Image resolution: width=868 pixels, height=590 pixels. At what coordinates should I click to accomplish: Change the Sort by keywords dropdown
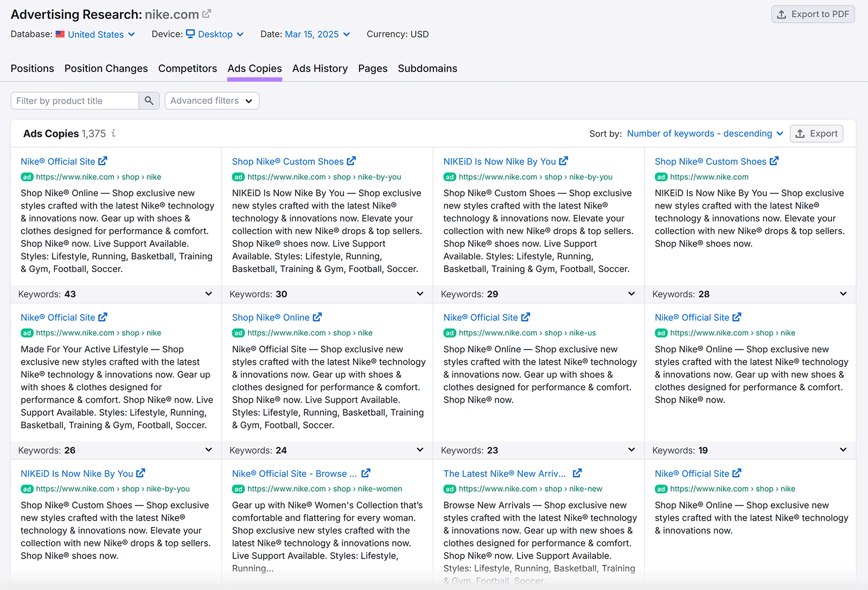coord(704,134)
